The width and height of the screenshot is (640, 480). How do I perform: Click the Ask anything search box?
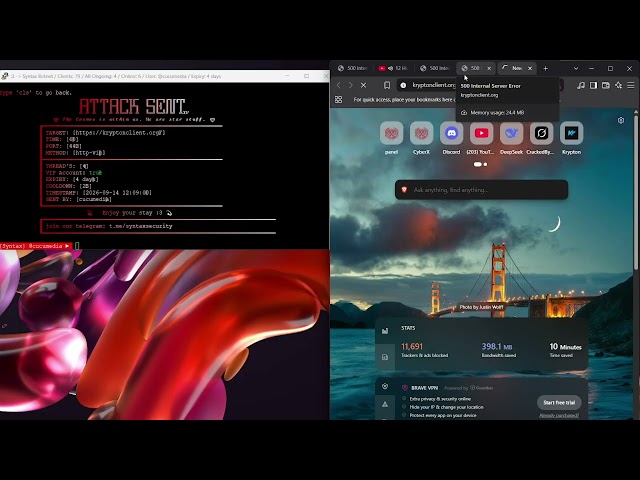click(481, 190)
